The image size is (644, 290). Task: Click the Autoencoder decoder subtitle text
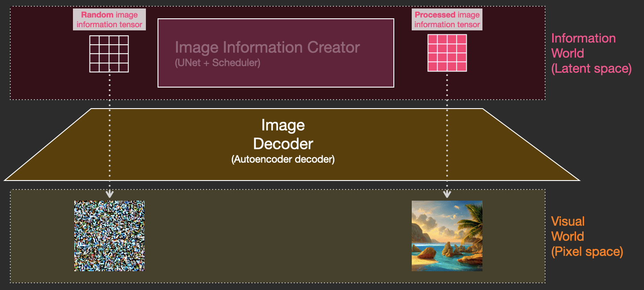pos(283,160)
